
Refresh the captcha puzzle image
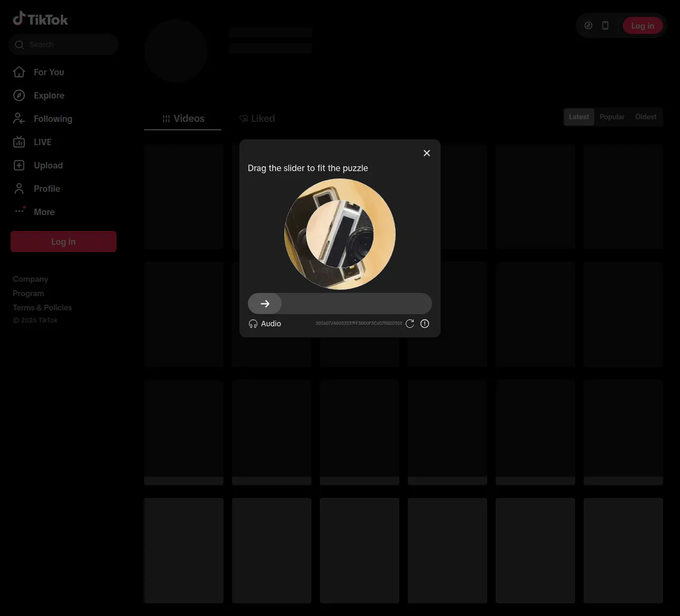[x=410, y=324]
